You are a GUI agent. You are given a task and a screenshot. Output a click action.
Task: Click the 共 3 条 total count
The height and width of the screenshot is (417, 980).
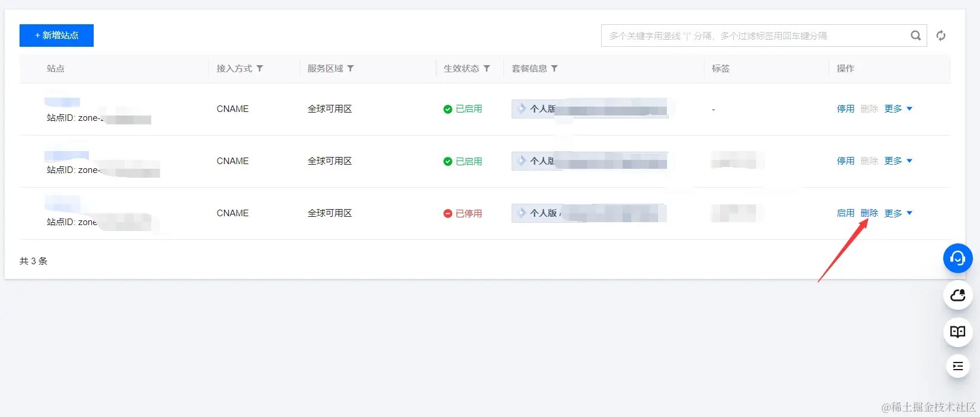click(x=33, y=261)
